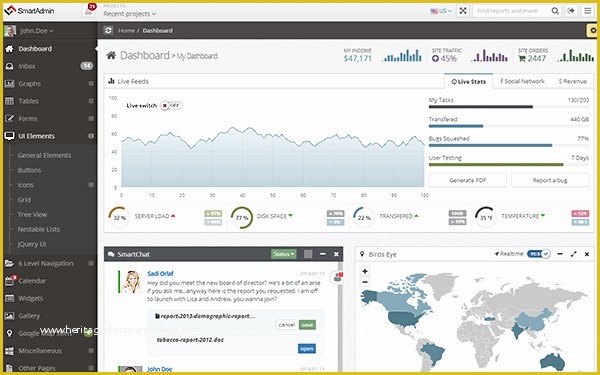Viewport: 600px width, 375px height.
Task: Open the US language selector
Action: tap(441, 11)
